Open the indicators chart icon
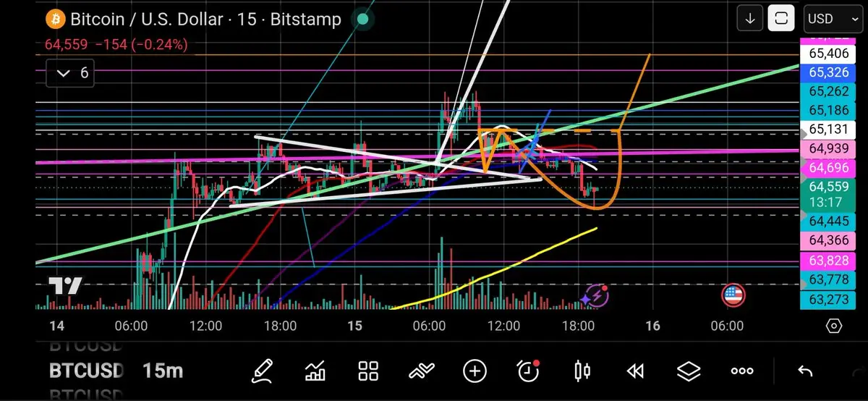This screenshot has height=401, width=868. [x=315, y=371]
